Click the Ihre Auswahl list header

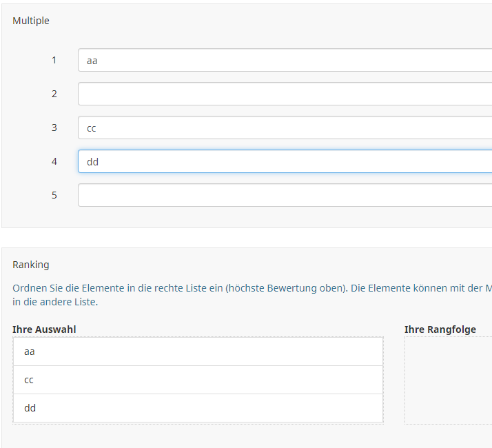44,329
